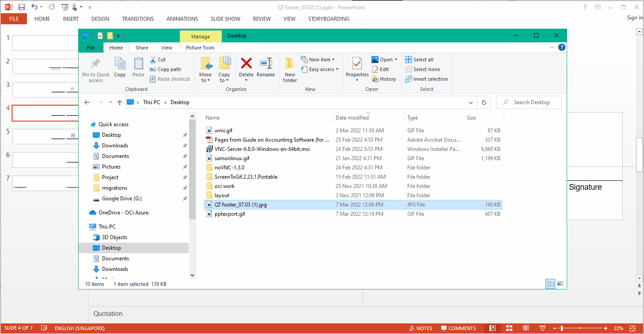This screenshot has height=334, width=644.
Task: Select Downloads under Quick access
Action: pyautogui.click(x=115, y=146)
